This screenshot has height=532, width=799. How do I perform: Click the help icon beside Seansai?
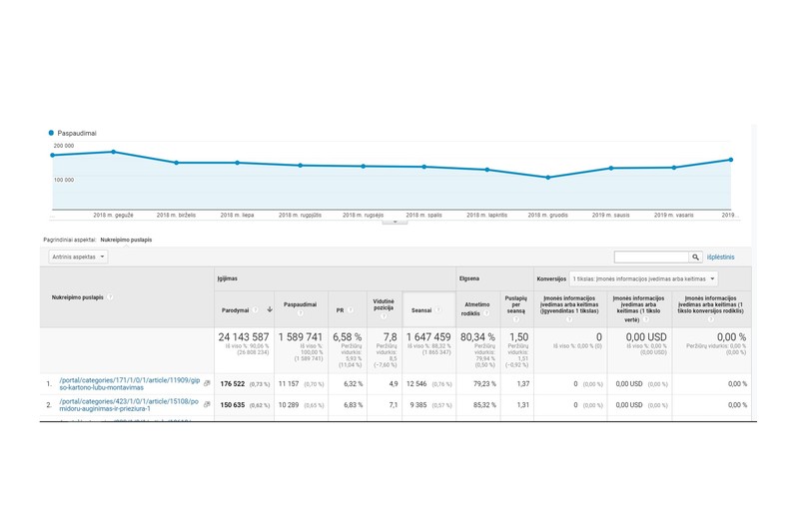(x=437, y=310)
